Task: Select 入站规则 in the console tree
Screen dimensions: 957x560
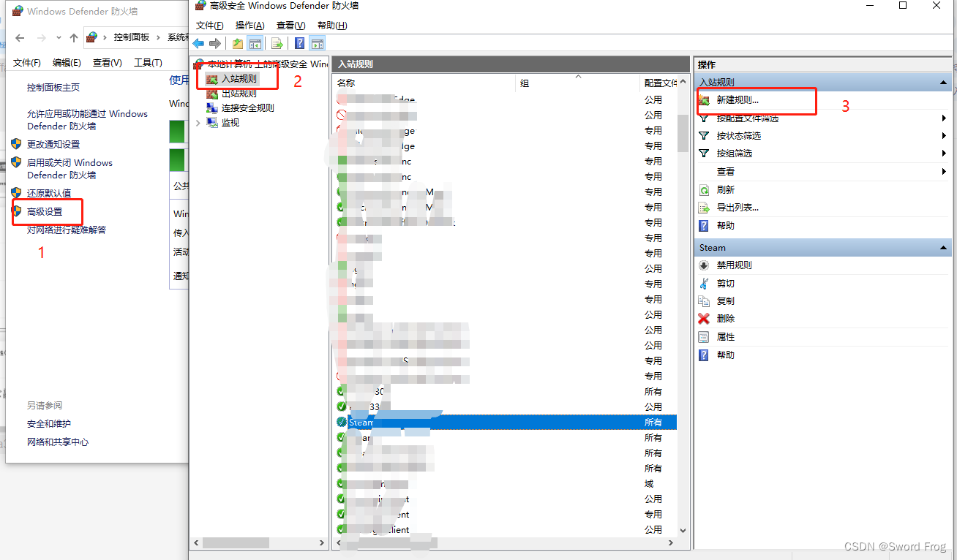Action: click(239, 78)
